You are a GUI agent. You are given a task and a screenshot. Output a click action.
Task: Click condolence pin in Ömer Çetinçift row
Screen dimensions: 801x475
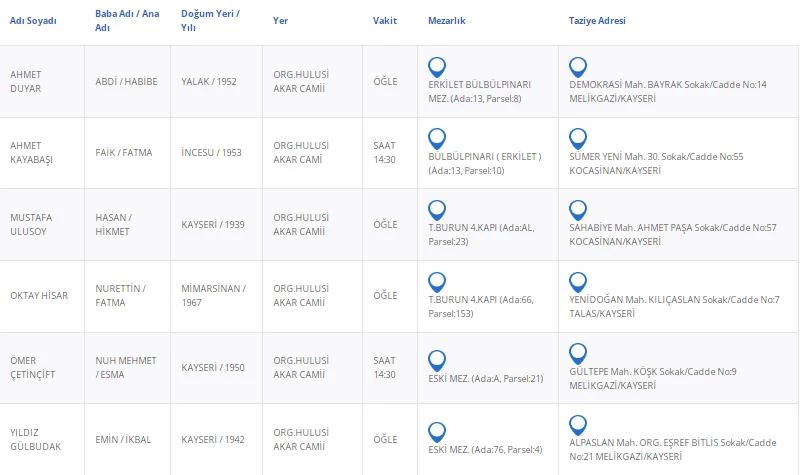(577, 354)
